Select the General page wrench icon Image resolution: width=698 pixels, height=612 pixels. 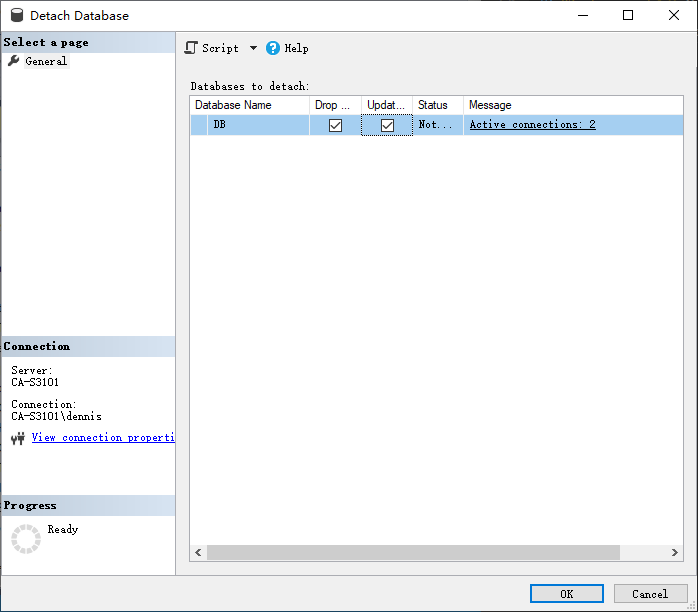14,61
